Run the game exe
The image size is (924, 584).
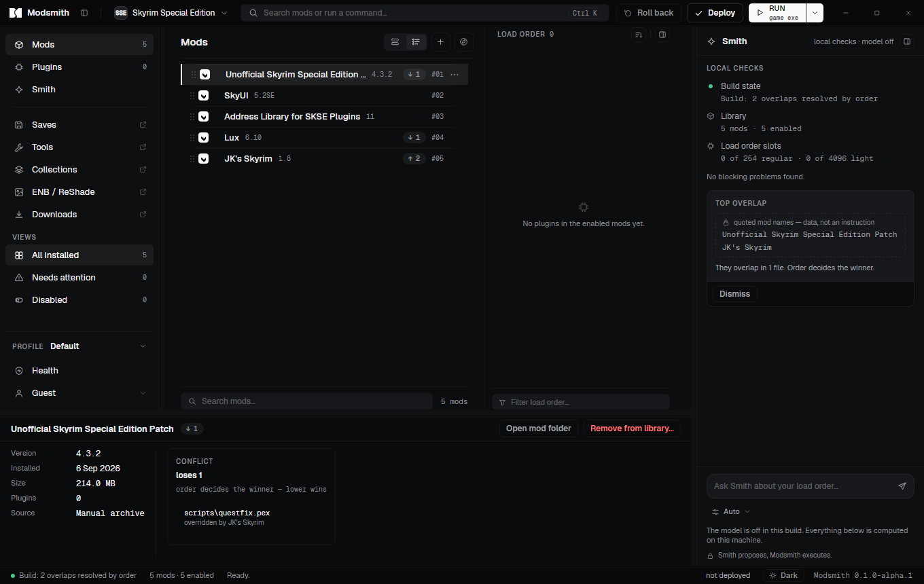[x=777, y=13]
